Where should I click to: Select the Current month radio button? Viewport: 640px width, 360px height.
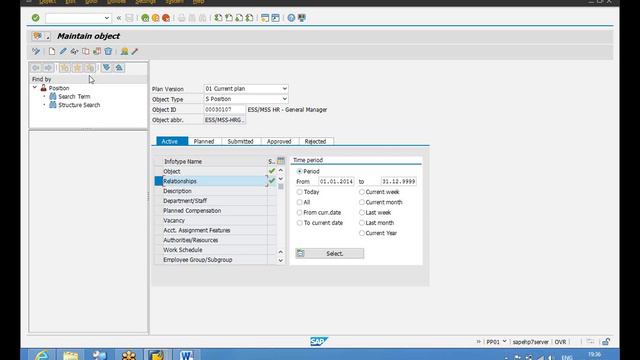pyautogui.click(x=362, y=202)
